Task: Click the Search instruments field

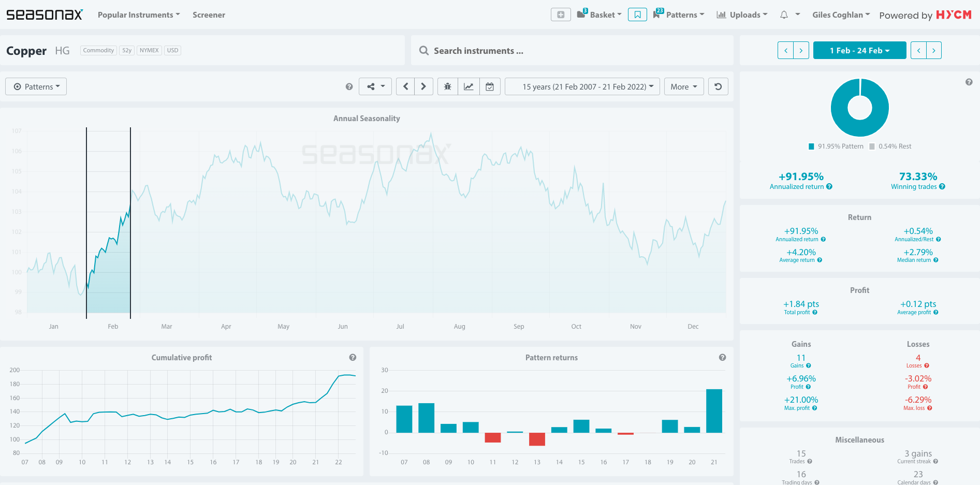Action: tap(572, 51)
